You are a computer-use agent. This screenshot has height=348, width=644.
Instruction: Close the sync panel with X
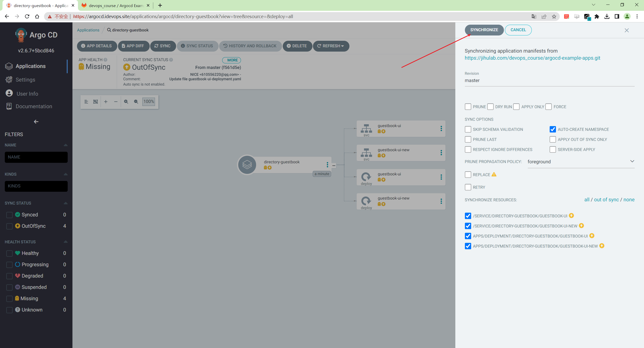pos(627,30)
